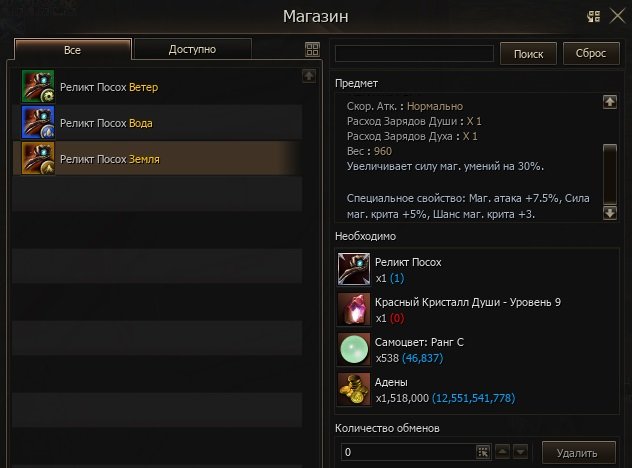The width and height of the screenshot is (632, 468).
Task: Select the Реликт Посох Ветер item icon
Action: 38,86
